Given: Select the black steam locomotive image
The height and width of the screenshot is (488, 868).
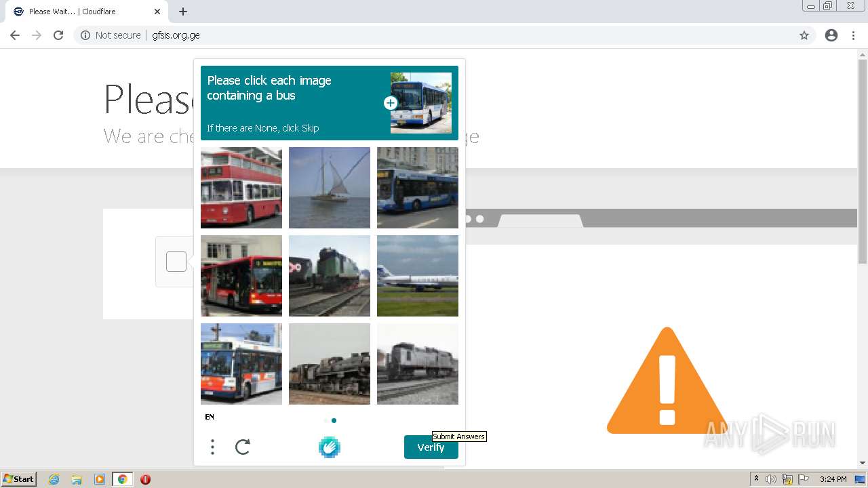Looking at the screenshot, I should pos(330,364).
